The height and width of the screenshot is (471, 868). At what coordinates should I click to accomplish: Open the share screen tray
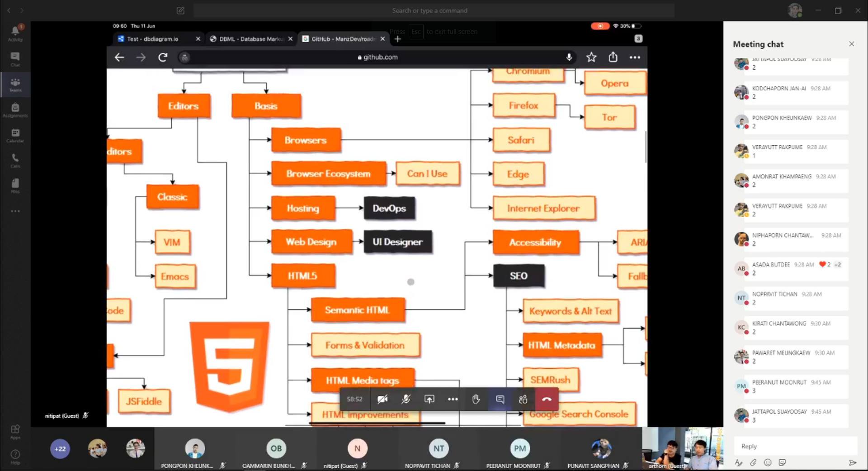pyautogui.click(x=429, y=399)
